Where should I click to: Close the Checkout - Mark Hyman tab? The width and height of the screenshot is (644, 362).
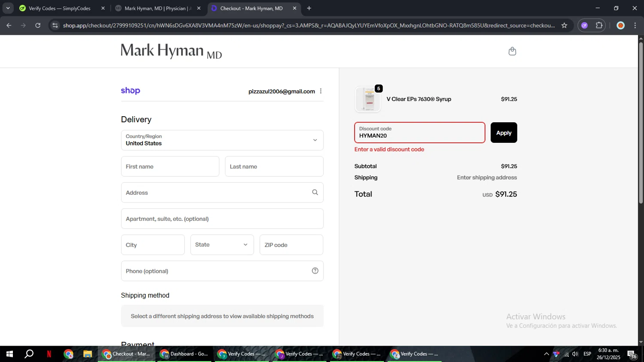click(x=295, y=8)
